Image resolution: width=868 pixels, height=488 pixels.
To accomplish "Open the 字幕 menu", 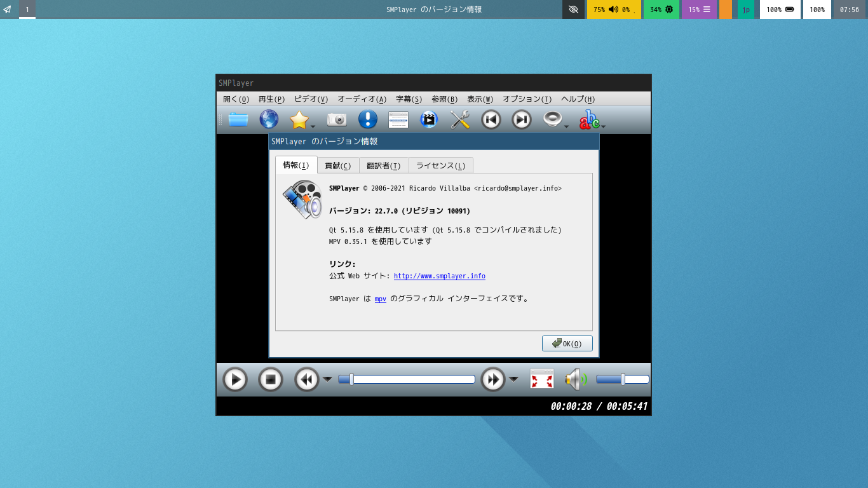I will (409, 99).
